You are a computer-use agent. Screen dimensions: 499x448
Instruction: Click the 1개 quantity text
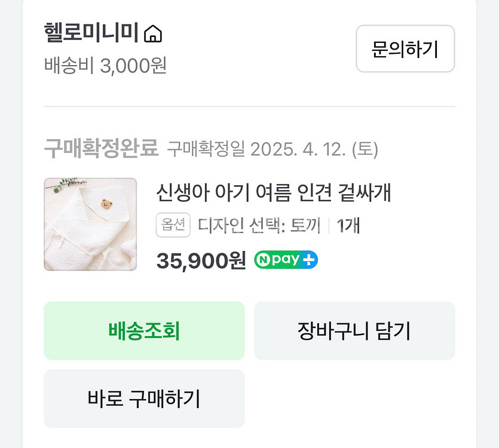pos(348,226)
